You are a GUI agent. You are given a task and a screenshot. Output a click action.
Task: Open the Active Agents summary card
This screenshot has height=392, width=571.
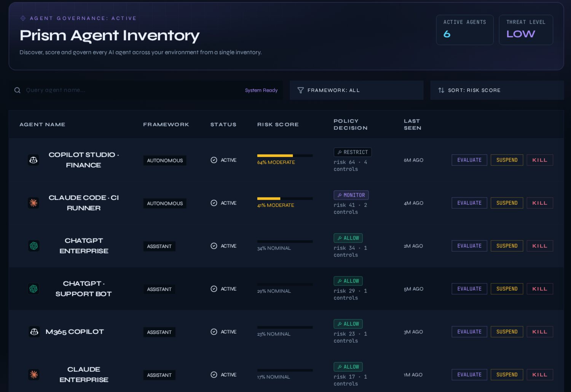click(465, 30)
